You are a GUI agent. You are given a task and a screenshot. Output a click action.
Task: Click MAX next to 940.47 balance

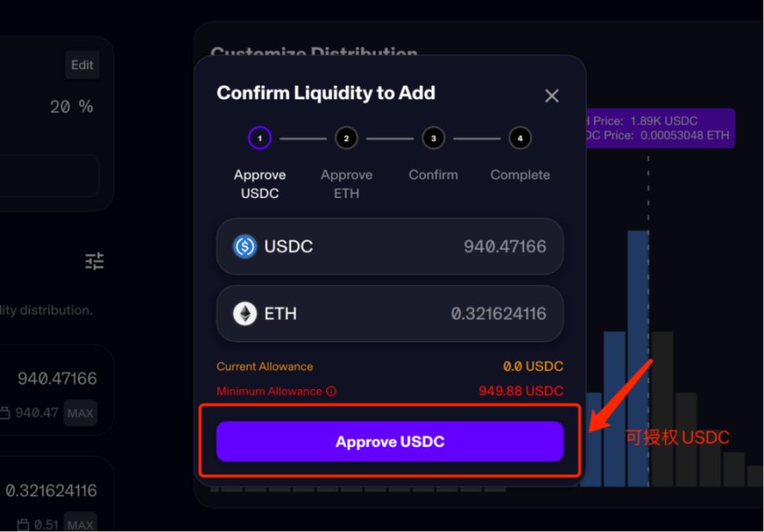[80, 413]
